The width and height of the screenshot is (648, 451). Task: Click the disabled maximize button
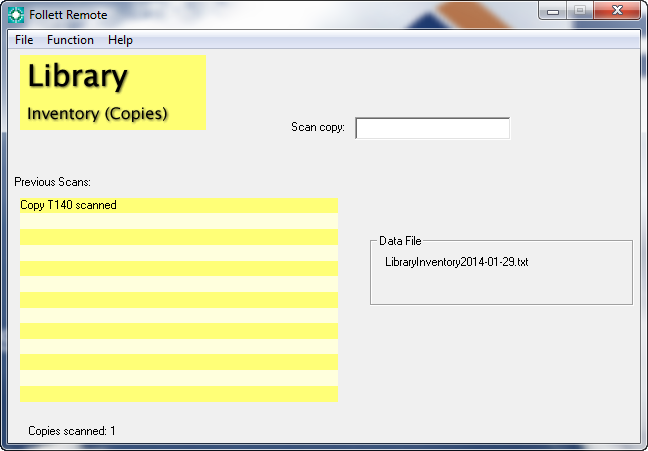click(x=580, y=10)
